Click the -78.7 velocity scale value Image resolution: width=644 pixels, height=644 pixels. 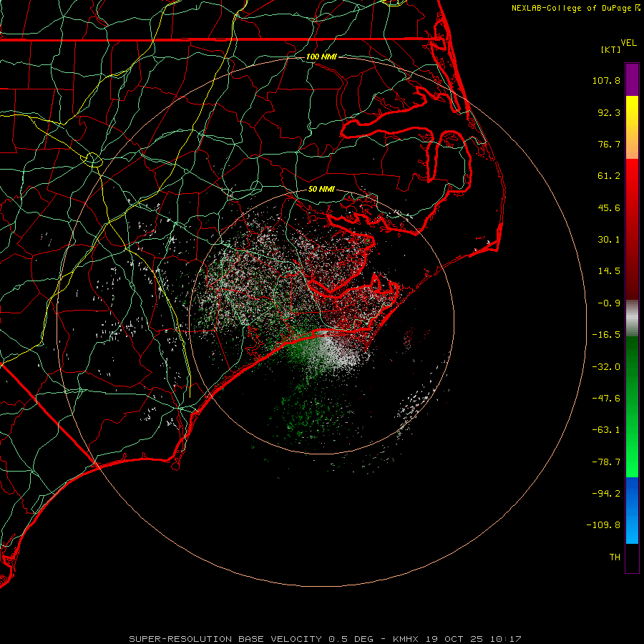606,462
